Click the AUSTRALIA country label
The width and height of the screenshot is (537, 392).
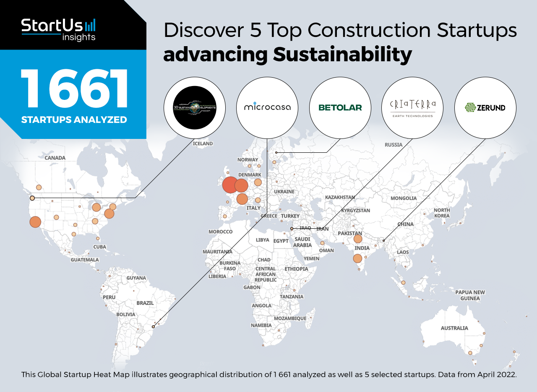coord(454,328)
